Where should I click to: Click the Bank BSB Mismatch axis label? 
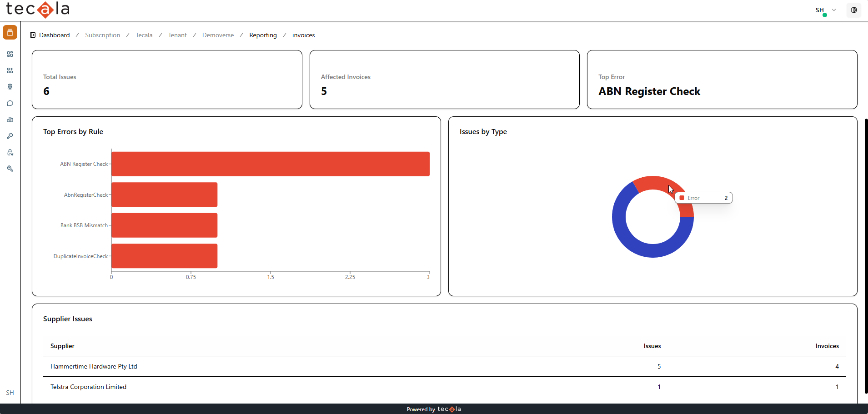coord(84,225)
